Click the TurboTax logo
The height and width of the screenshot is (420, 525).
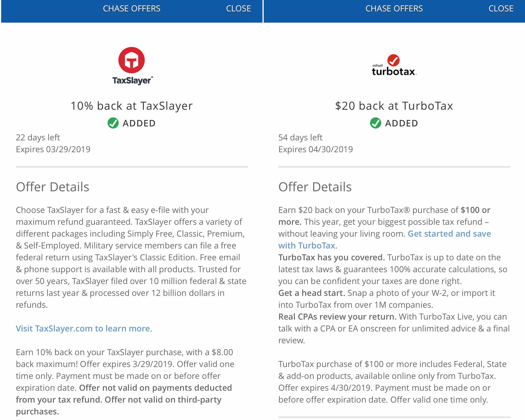(394, 65)
